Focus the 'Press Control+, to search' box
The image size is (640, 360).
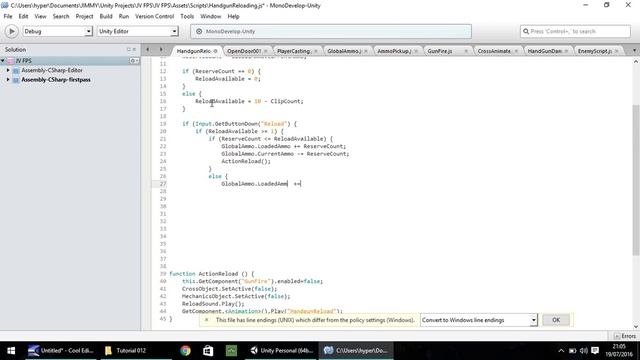click(x=576, y=31)
